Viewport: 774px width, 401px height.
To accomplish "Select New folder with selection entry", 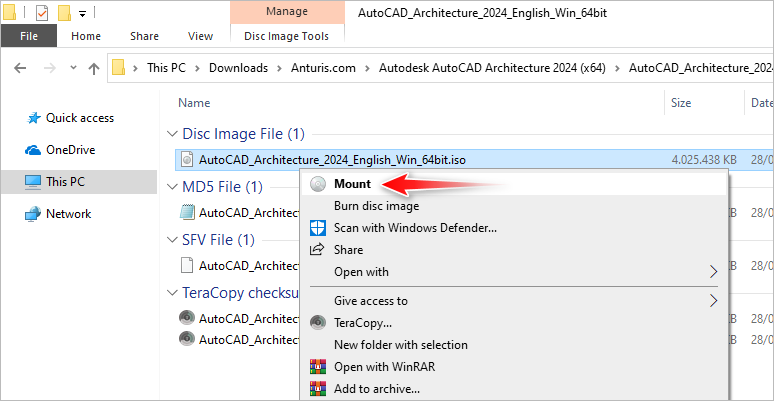I will [400, 345].
